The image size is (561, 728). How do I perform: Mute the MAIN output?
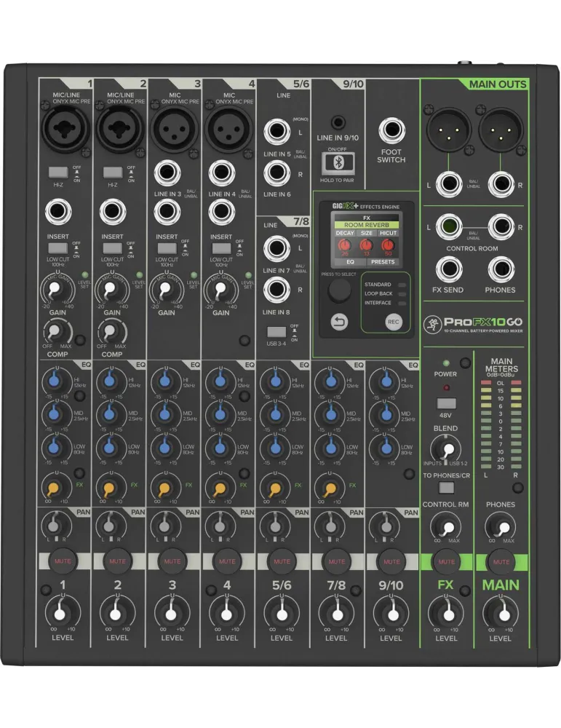(x=501, y=562)
